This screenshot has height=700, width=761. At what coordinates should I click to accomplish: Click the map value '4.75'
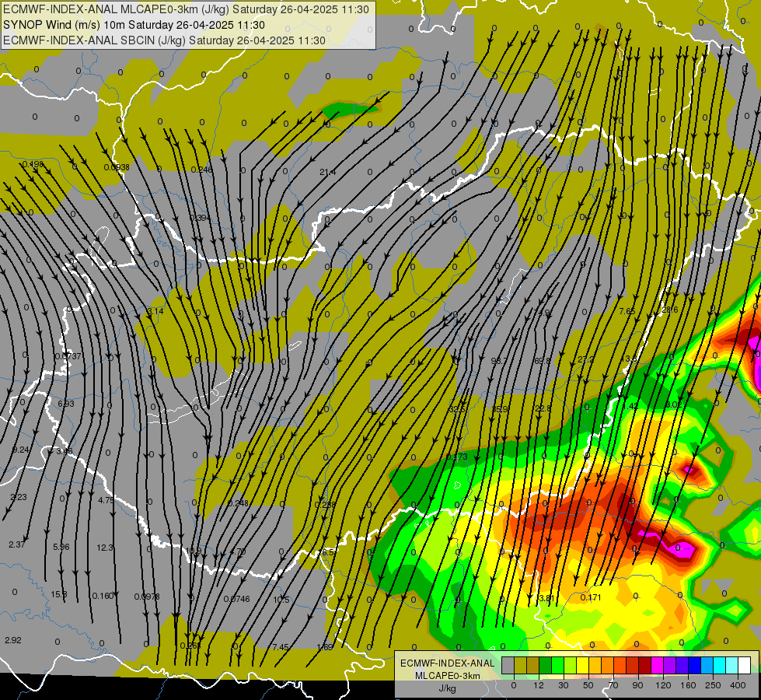[106, 500]
